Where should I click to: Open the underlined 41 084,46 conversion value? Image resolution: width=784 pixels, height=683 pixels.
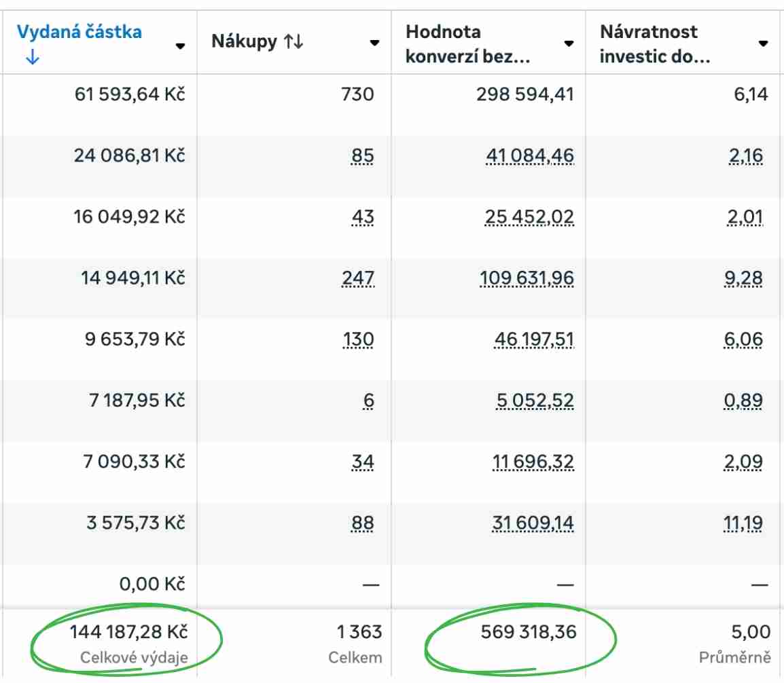tap(530, 156)
